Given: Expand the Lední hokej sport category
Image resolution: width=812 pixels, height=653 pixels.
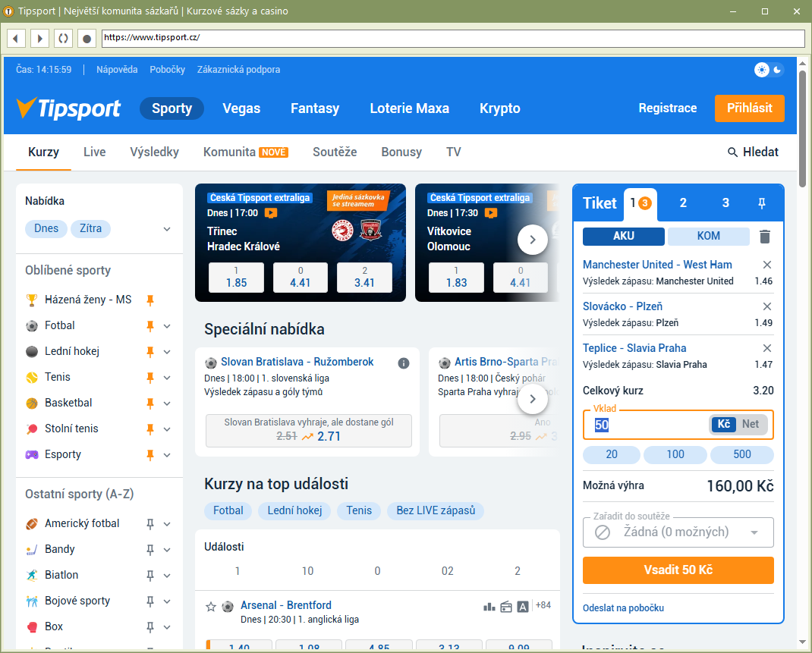Looking at the screenshot, I should 167,352.
